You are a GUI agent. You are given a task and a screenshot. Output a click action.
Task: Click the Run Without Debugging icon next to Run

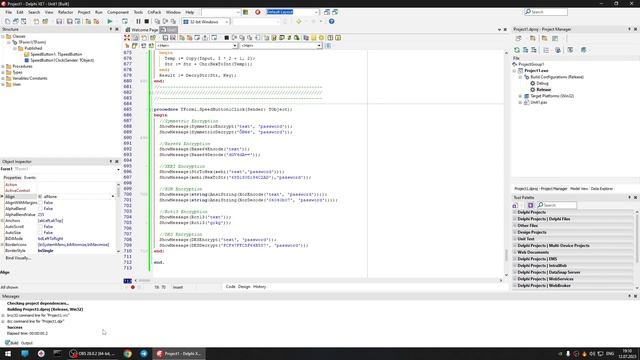[124, 21]
